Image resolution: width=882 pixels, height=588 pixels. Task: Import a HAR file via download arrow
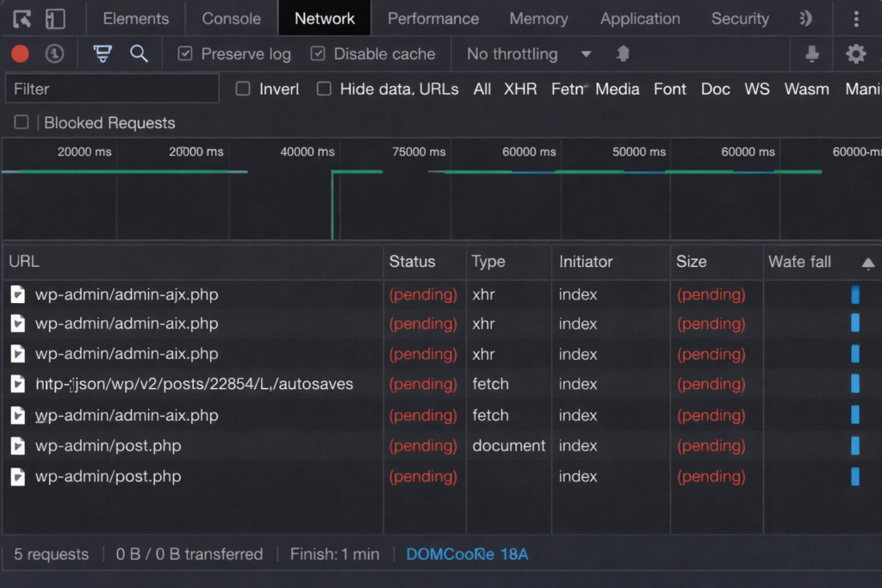point(812,53)
